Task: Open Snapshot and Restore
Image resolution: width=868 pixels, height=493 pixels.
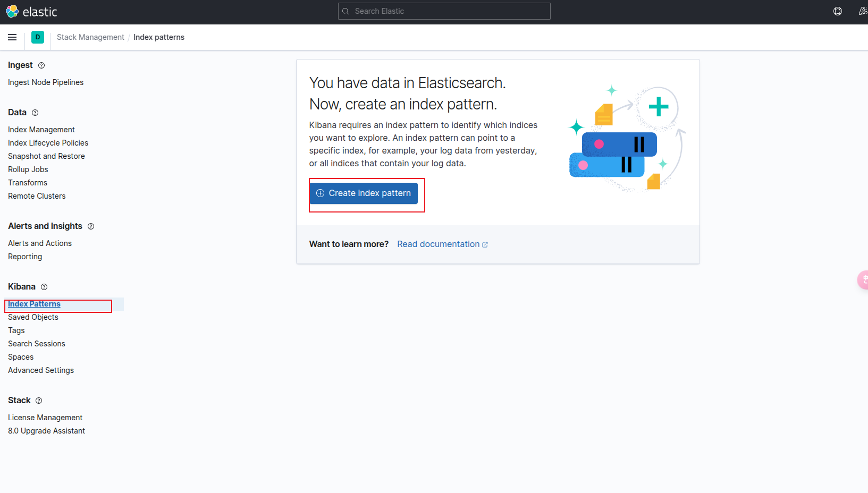Action: click(46, 156)
